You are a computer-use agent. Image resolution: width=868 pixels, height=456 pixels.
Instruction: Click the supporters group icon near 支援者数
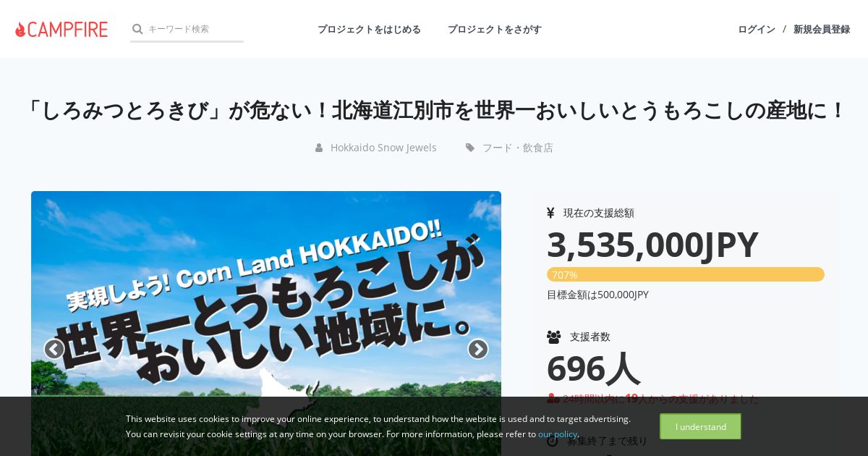pyautogui.click(x=554, y=337)
